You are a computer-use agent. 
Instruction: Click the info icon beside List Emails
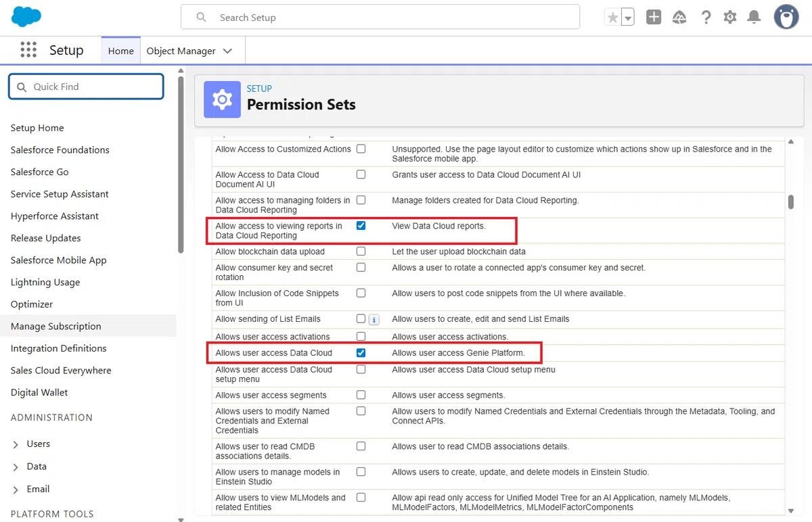(374, 320)
